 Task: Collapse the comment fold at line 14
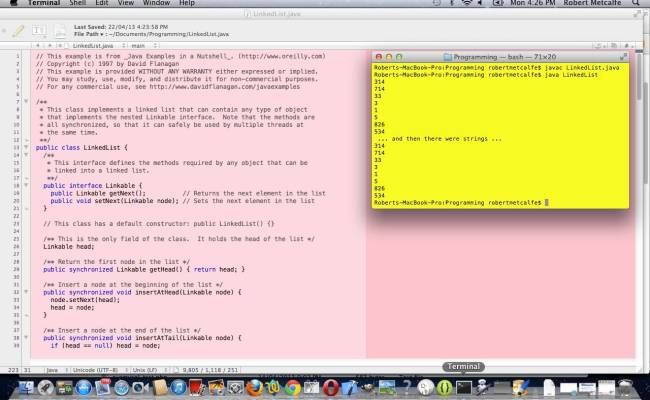pyautogui.click(x=26, y=155)
